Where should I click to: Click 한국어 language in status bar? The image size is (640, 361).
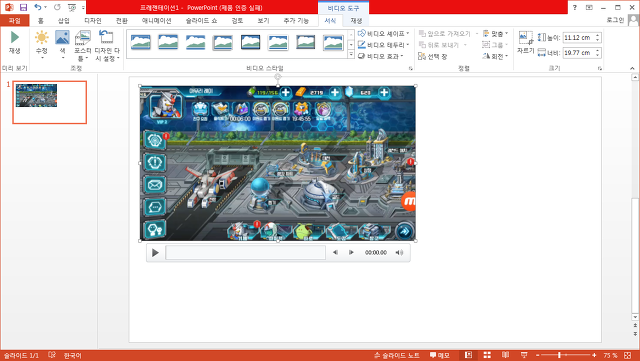[73, 355]
